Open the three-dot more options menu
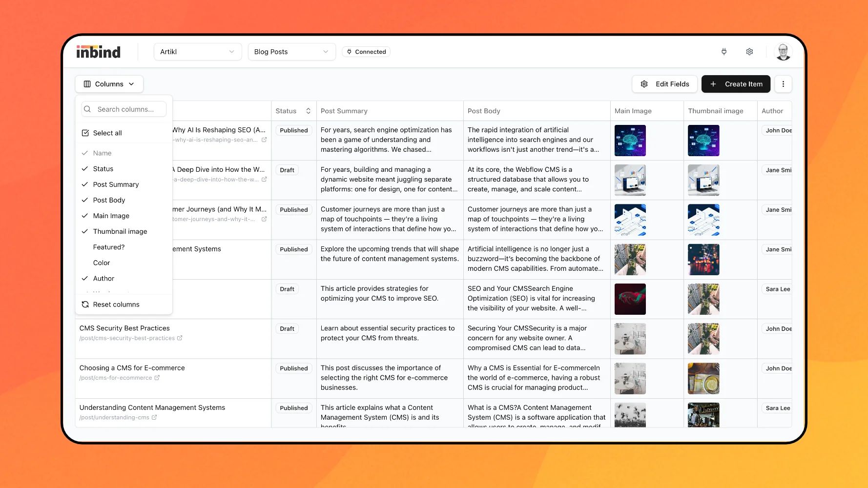This screenshot has height=488, width=868. (783, 84)
